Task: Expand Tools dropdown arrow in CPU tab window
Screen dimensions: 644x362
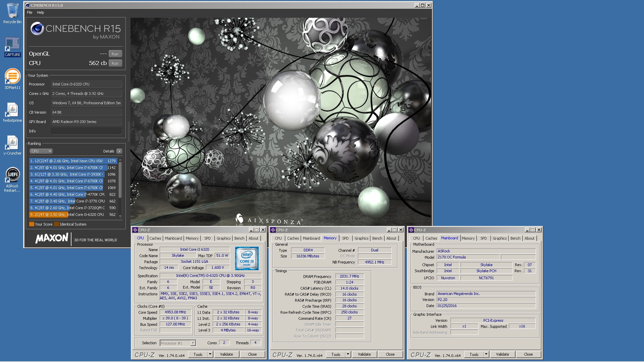Action: (x=210, y=354)
